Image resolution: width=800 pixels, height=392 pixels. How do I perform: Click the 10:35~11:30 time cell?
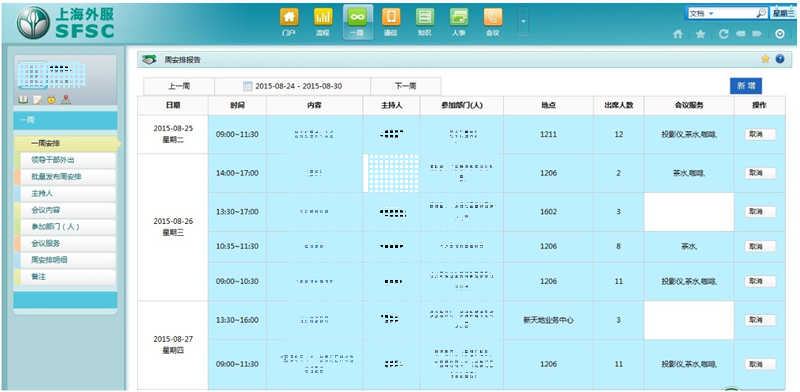coord(237,247)
